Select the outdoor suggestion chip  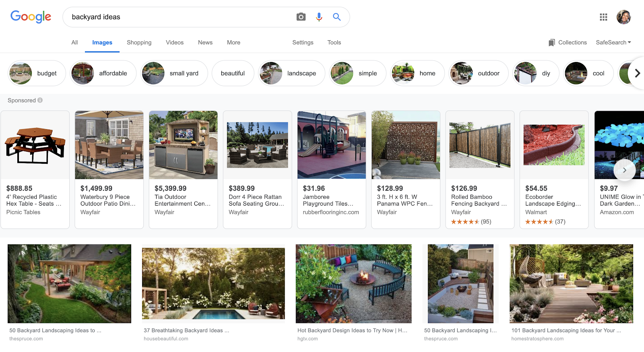(479, 73)
